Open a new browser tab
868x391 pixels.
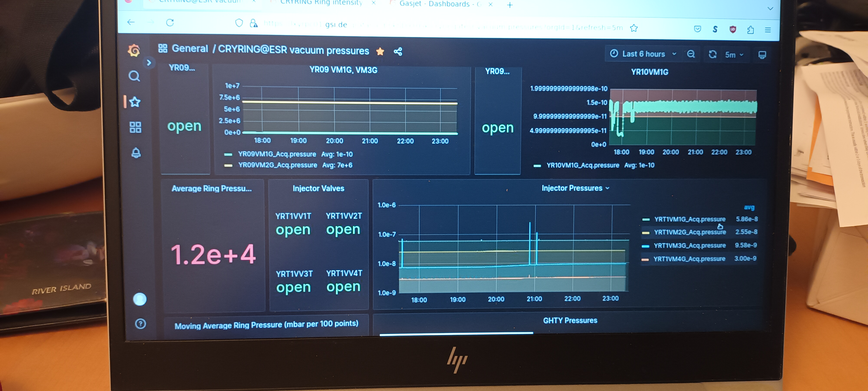[510, 5]
